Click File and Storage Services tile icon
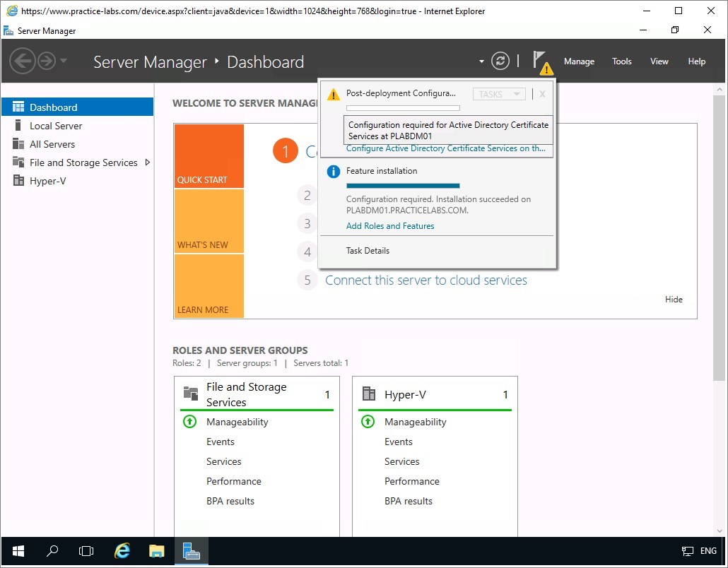 pyautogui.click(x=191, y=394)
